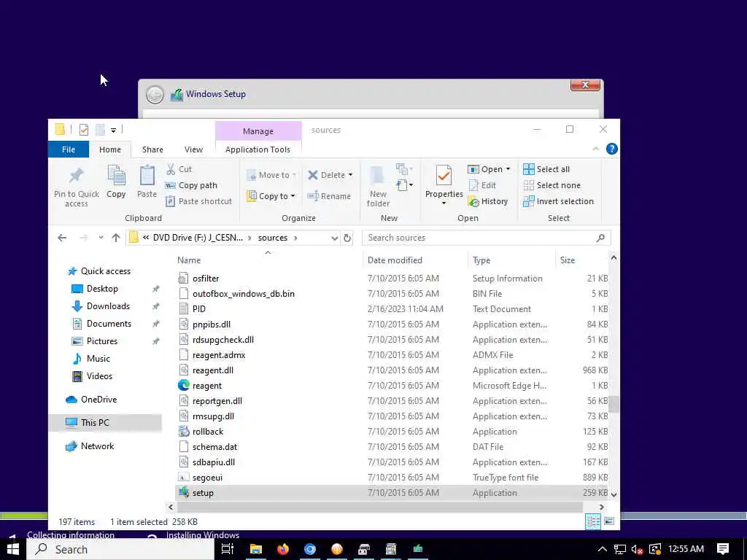Show file History
Image resolution: width=747 pixels, height=560 pixels.
point(488,201)
